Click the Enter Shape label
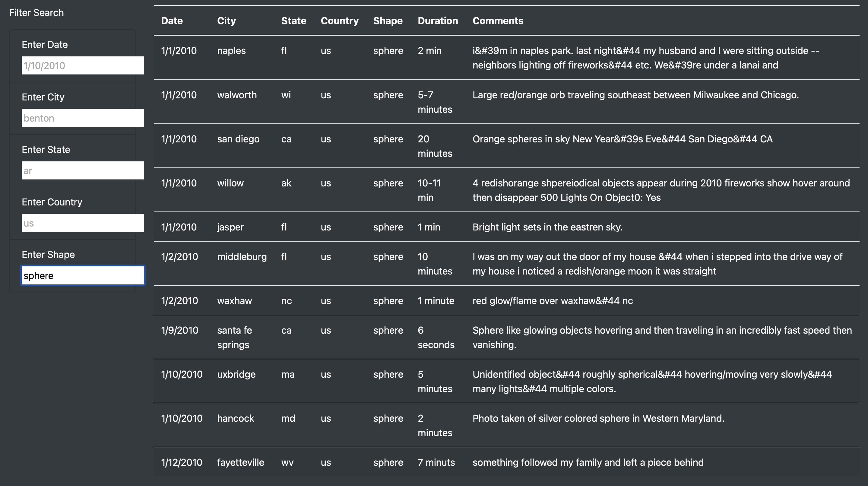 point(48,255)
